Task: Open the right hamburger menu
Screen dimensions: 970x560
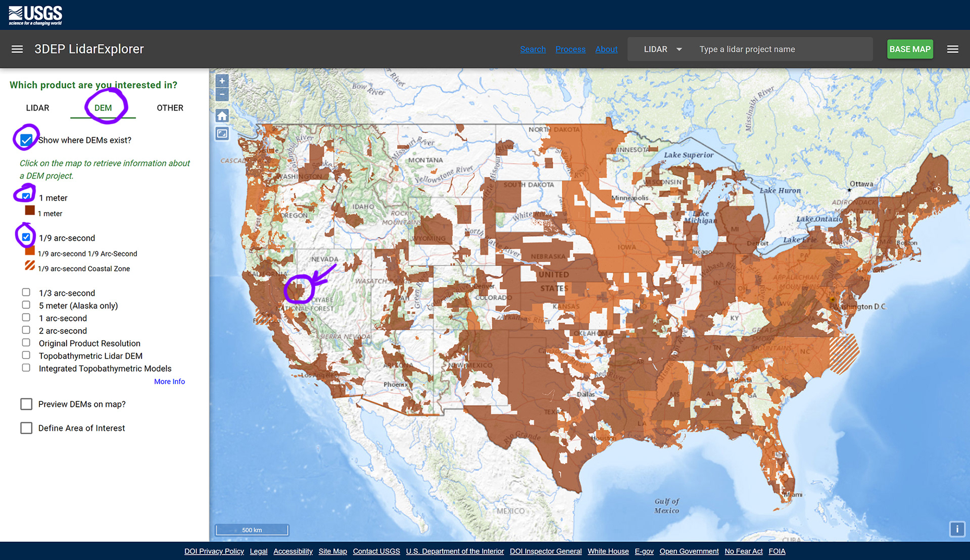Action: (952, 49)
